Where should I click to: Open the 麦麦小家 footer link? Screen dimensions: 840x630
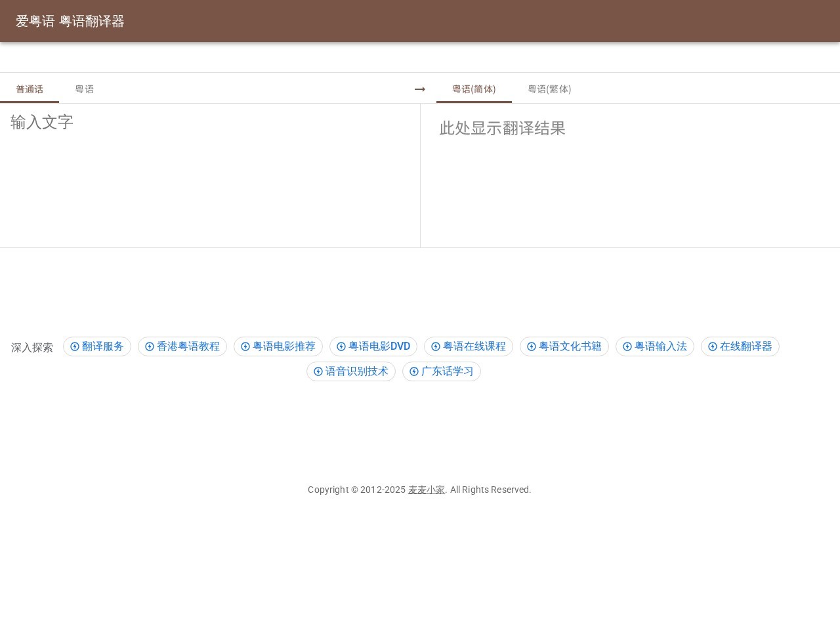[x=426, y=490]
